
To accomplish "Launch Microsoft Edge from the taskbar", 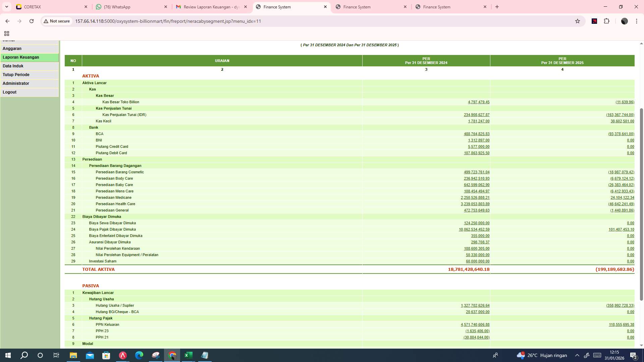I will click(x=139, y=355).
